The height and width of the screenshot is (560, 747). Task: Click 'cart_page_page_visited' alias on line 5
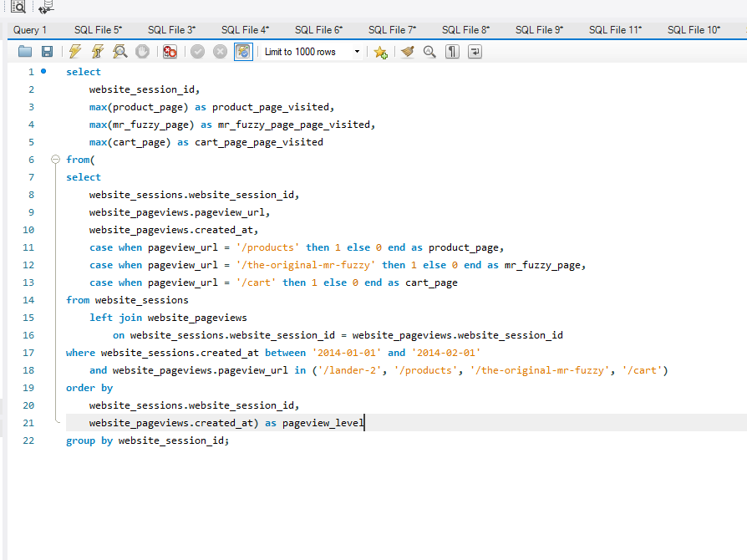(259, 142)
